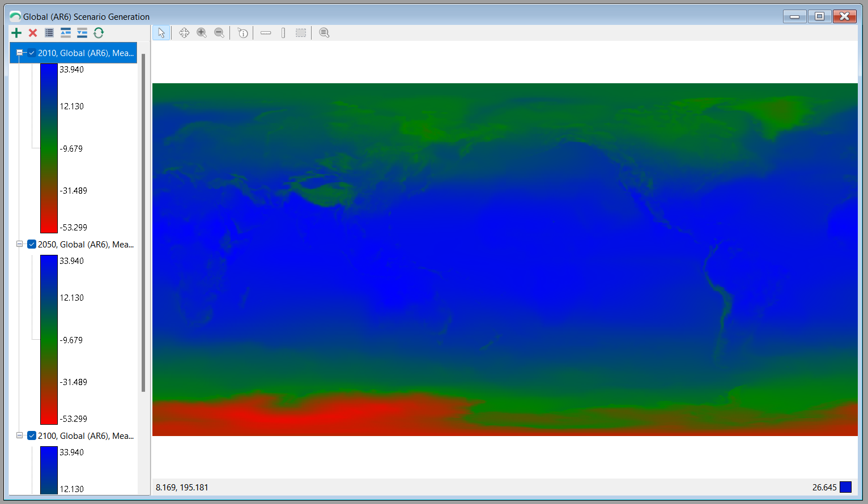Uncheck the 2010 Global (AR6) layer checkbox
Image resolution: width=868 pixels, height=504 pixels.
(32, 53)
